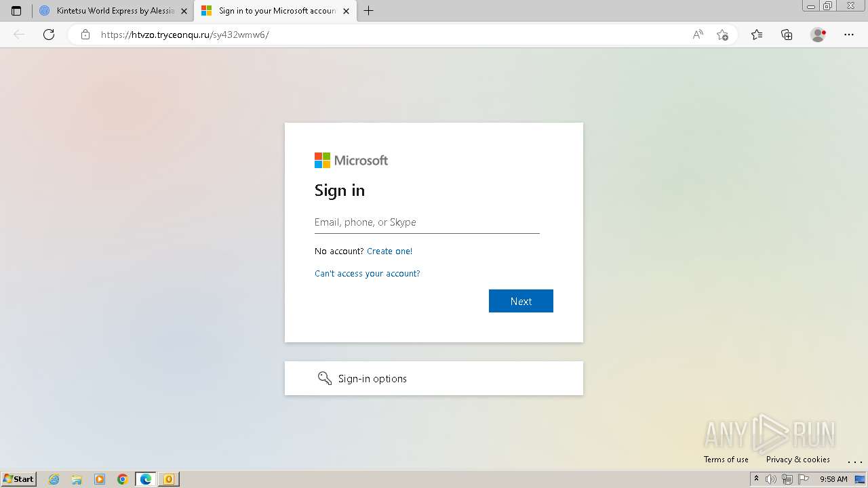This screenshot has width=868, height=488.
Task: Open Terms of use link
Action: 726,460
